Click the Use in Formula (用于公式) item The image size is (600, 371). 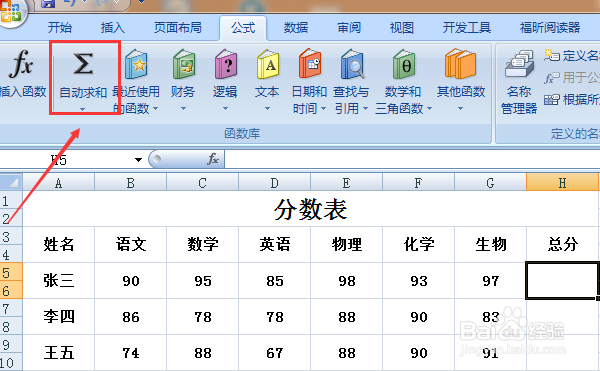[572, 78]
